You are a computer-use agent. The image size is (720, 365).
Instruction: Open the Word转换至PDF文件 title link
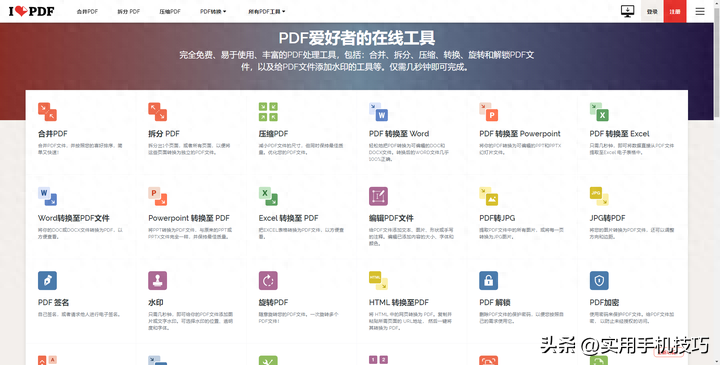pyautogui.click(x=73, y=218)
